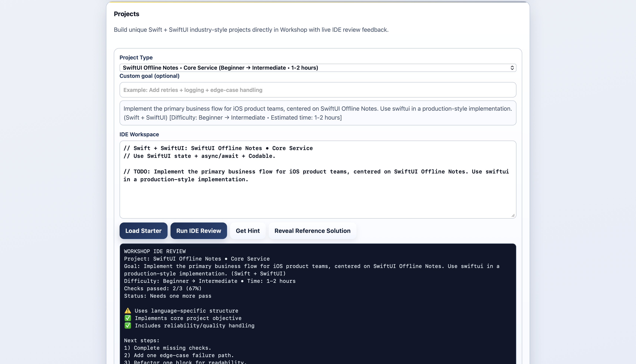This screenshot has height=364, width=636.
Task: Click the Load Starter button
Action: click(143, 230)
